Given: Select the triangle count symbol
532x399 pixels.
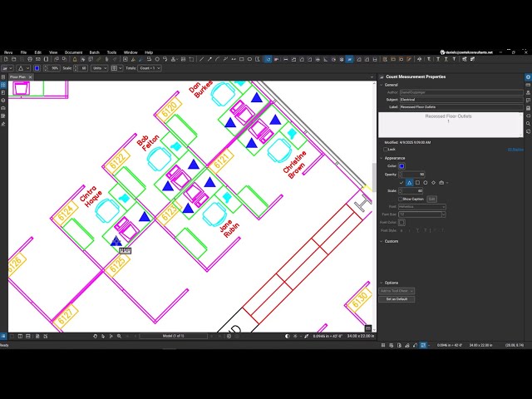Looking at the screenshot, I should [x=410, y=183].
